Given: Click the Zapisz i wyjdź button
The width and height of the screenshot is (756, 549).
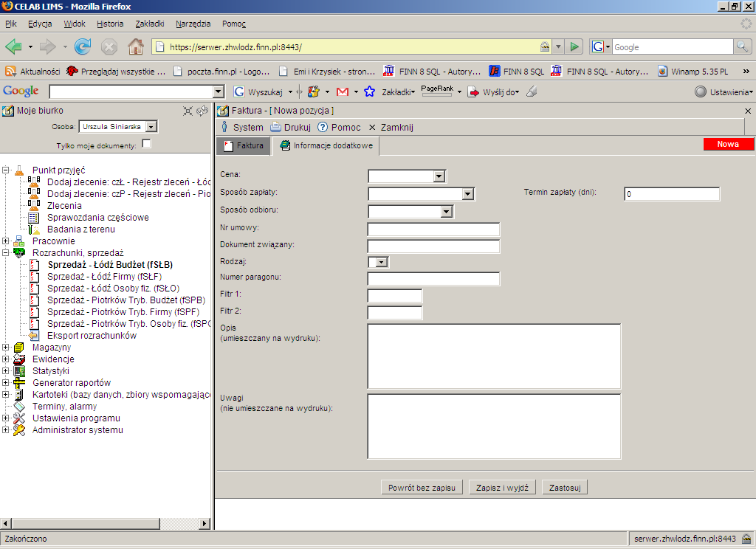Looking at the screenshot, I should point(502,488).
